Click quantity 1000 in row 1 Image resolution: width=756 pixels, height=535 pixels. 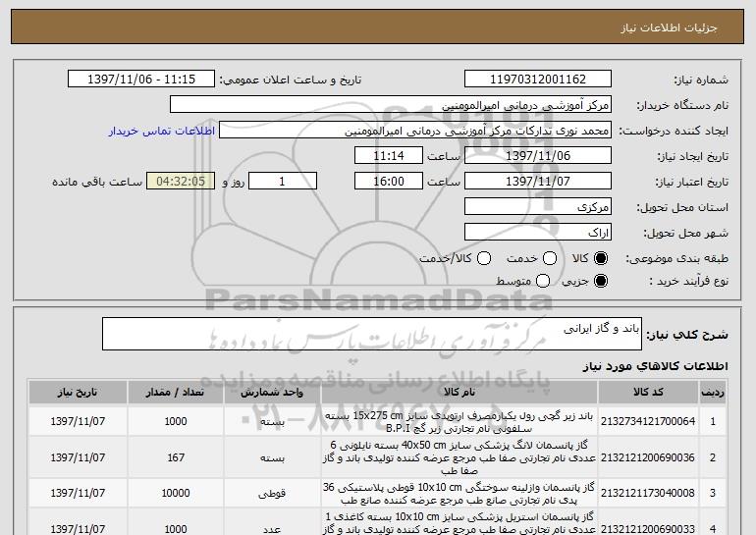176,421
